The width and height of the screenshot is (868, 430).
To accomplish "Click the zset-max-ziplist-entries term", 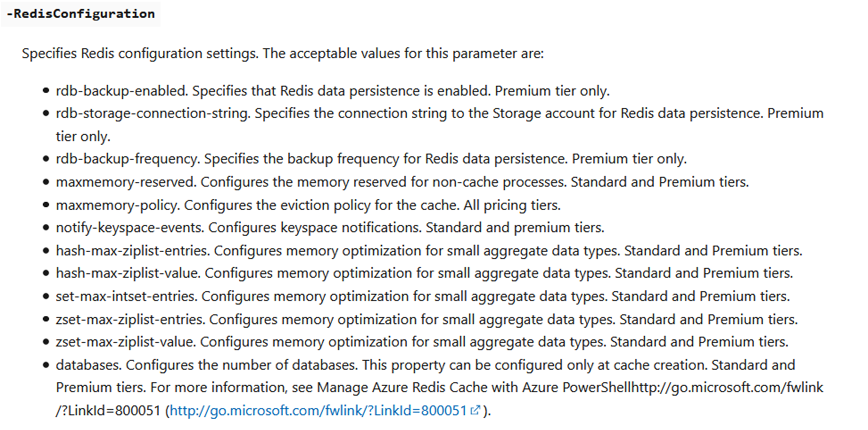I will [130, 320].
